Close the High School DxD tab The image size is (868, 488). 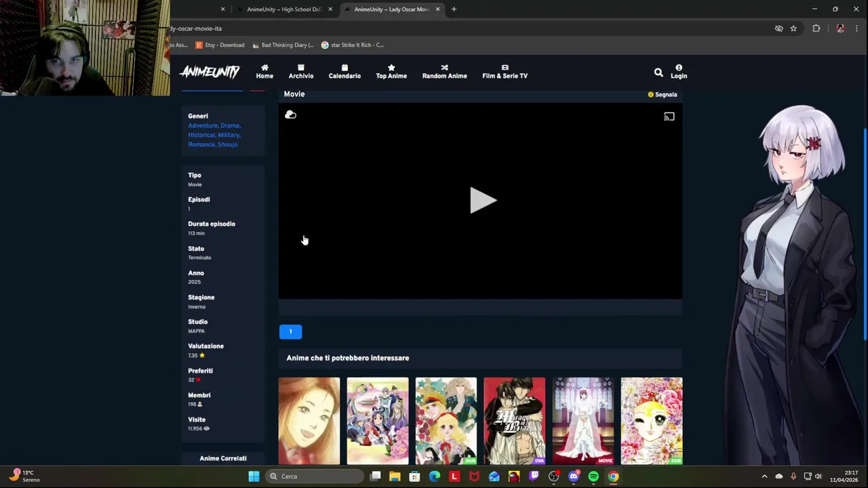[x=330, y=9]
